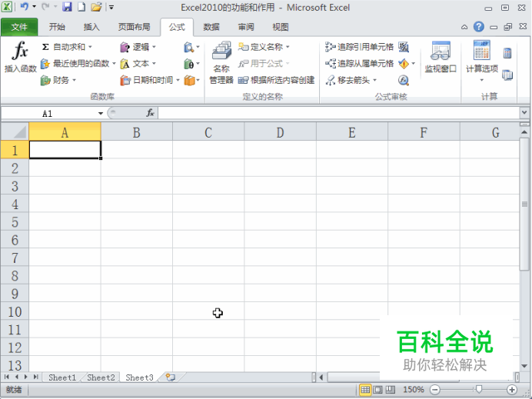The width and height of the screenshot is (532, 399).
Task: Expand the Error Checking dropdown arrow
Action: [x=414, y=64]
